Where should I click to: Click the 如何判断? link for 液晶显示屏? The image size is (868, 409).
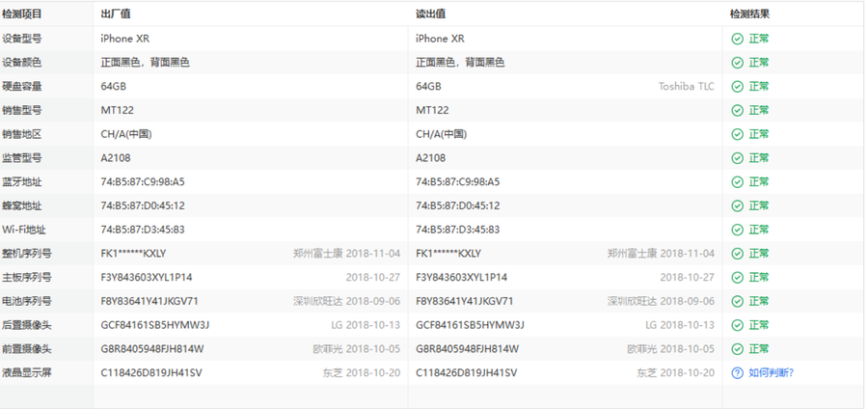[x=772, y=373]
